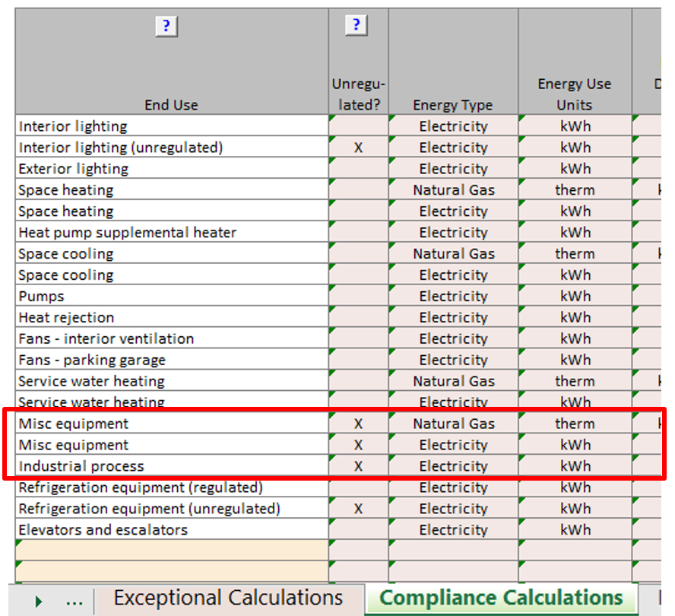The width and height of the screenshot is (675, 616).
Task: Open hidden sheet tabs via the ellipsis
Action: (x=74, y=600)
